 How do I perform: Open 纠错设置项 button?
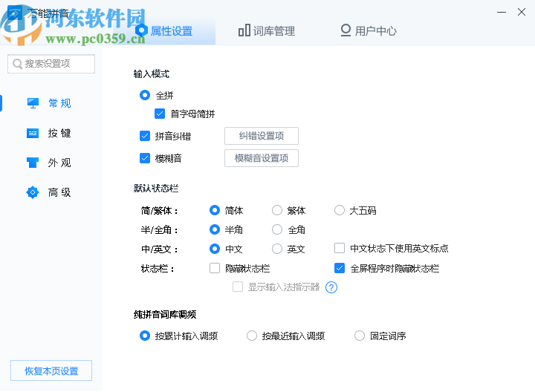pos(262,136)
